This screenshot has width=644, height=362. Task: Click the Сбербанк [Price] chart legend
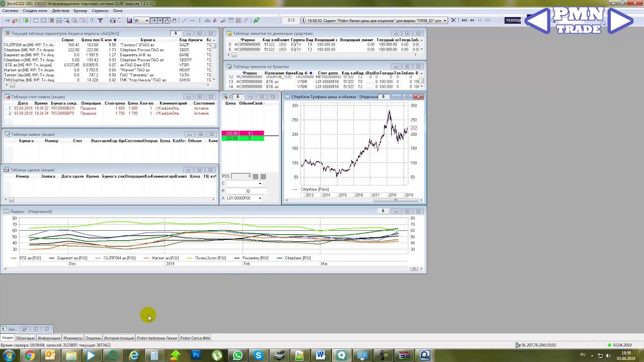point(310,189)
